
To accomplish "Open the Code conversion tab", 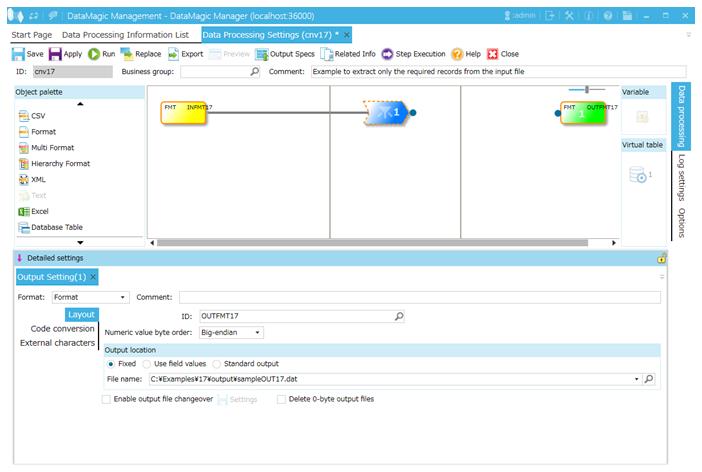I will (62, 329).
